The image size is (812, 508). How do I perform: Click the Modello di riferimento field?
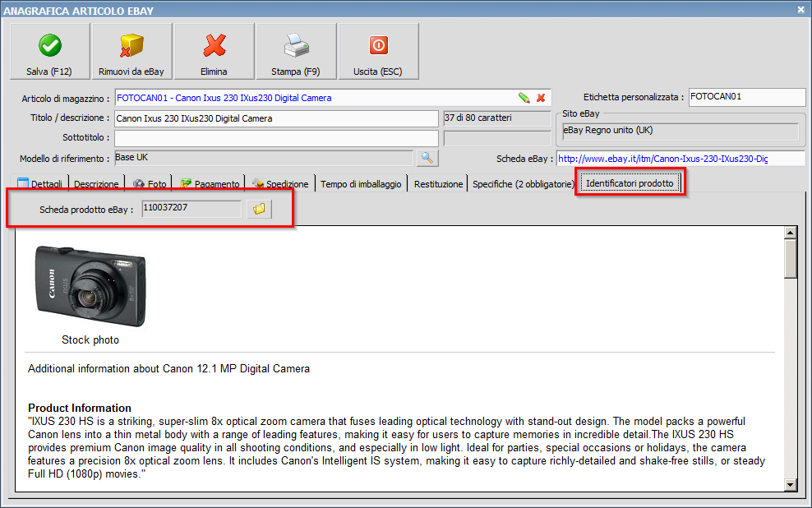tap(264, 158)
